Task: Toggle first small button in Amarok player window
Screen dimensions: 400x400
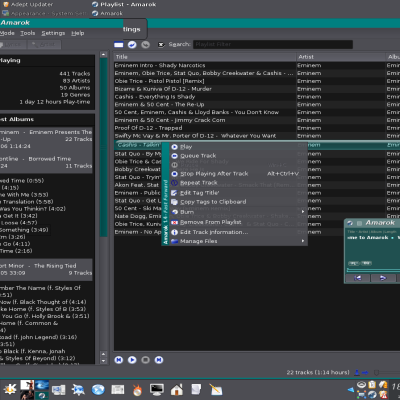Action: click(x=353, y=263)
